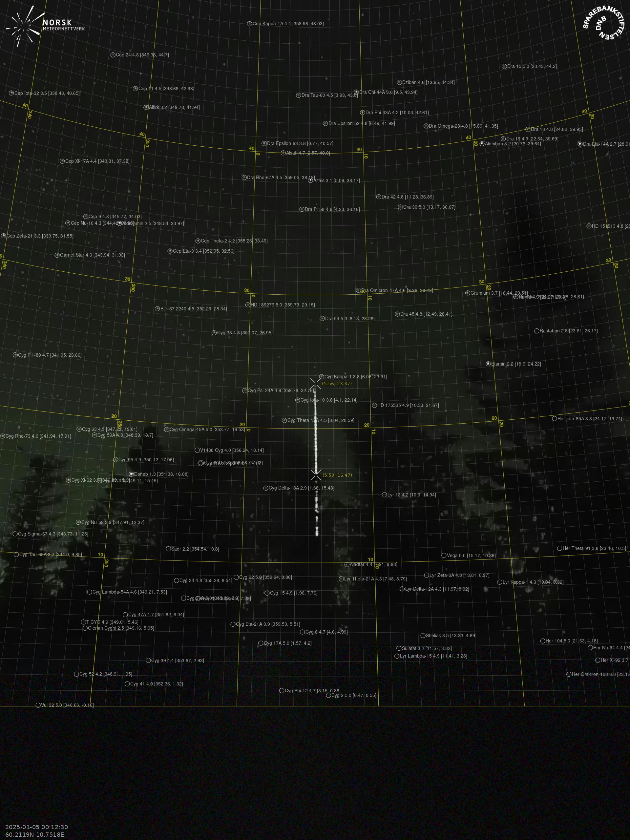Click the V1488 Cyg 4.0 star marker
The height and width of the screenshot is (840, 630).
pos(197,450)
